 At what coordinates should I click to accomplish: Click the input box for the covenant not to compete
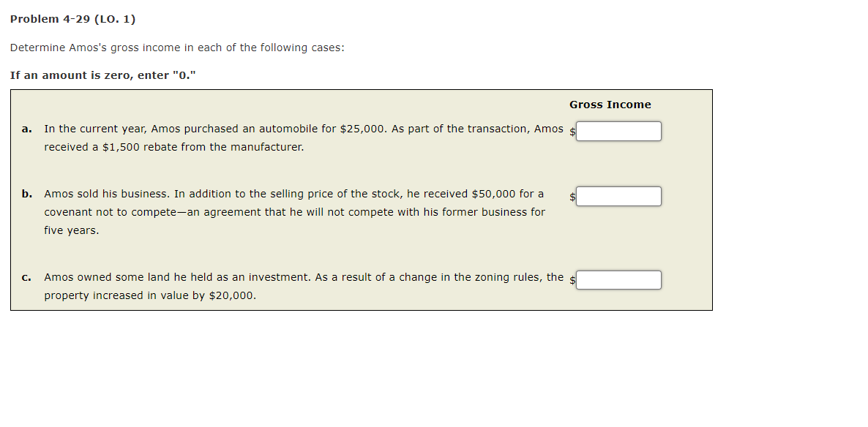click(618, 196)
